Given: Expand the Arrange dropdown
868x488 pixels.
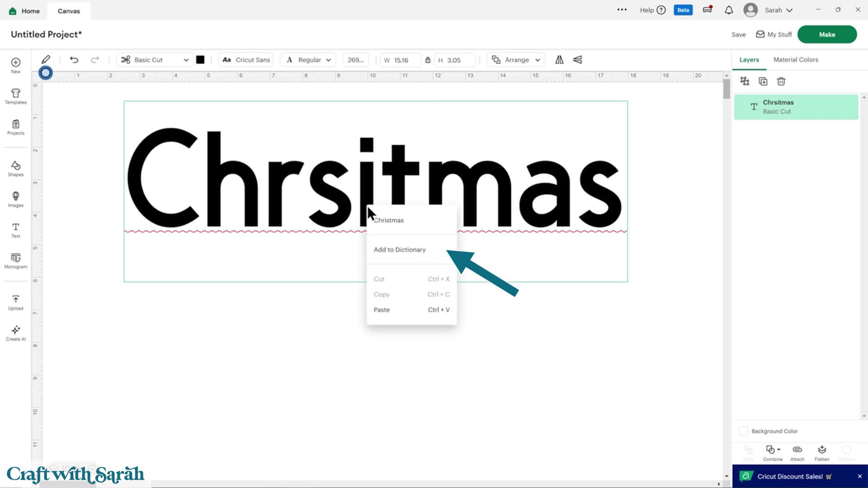Looking at the screenshot, I should [516, 60].
